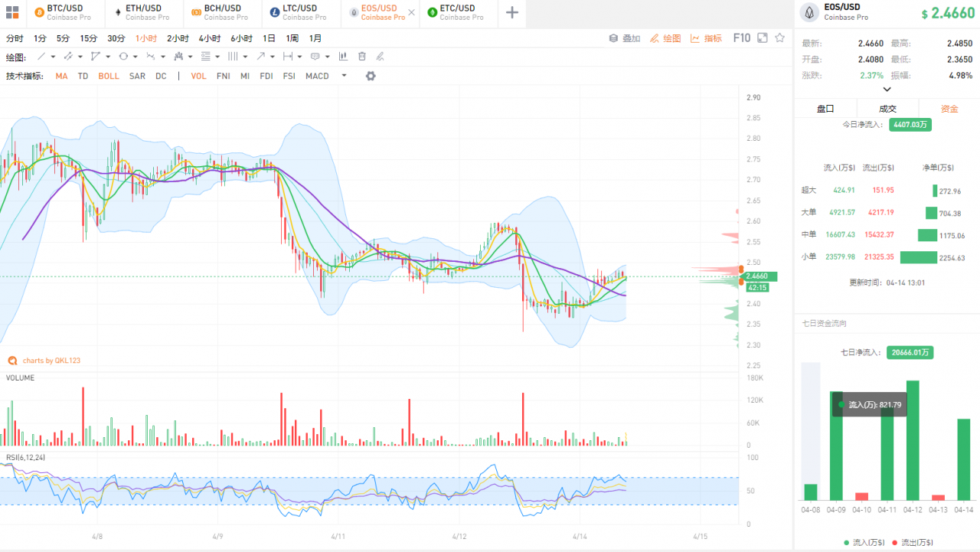Click 小单 net flow green bar

919,257
